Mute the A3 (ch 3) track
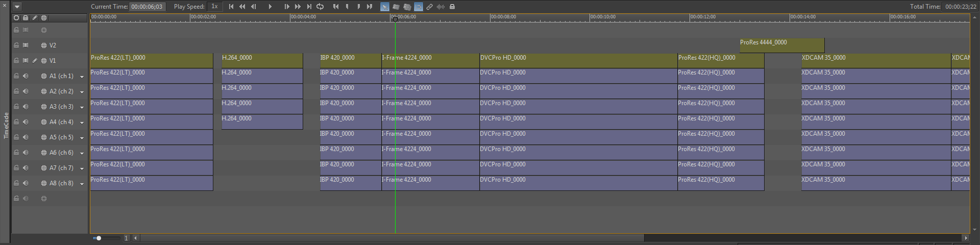Viewport: 980px width, 245px height. coord(26,107)
